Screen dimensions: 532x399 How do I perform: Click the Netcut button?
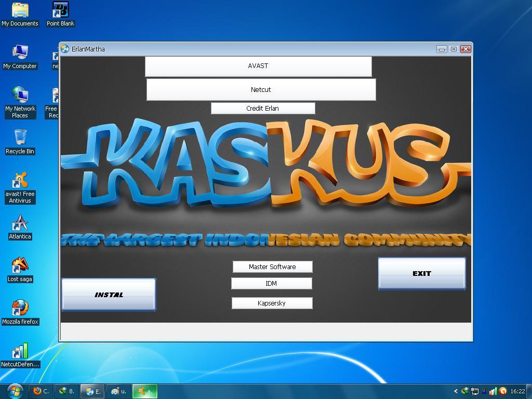261,89
